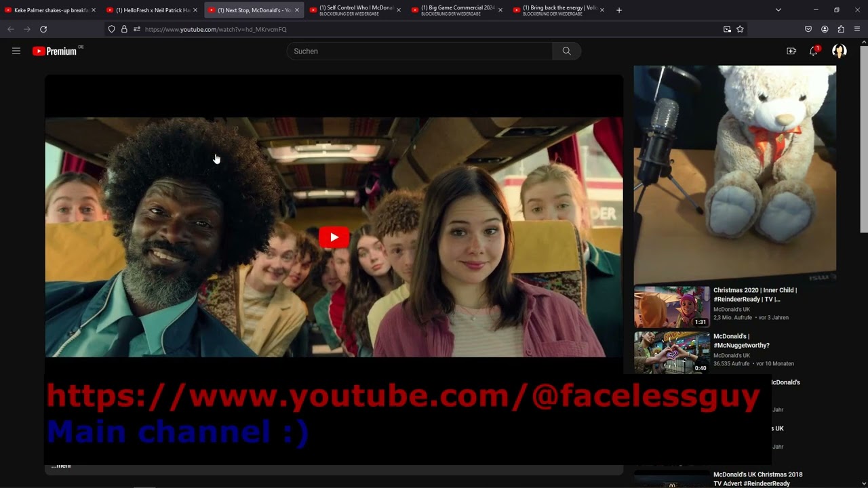Screen dimensions: 868x488
Task: Open Christmas 2020 Inner Child video thumbnail
Action: point(671,307)
